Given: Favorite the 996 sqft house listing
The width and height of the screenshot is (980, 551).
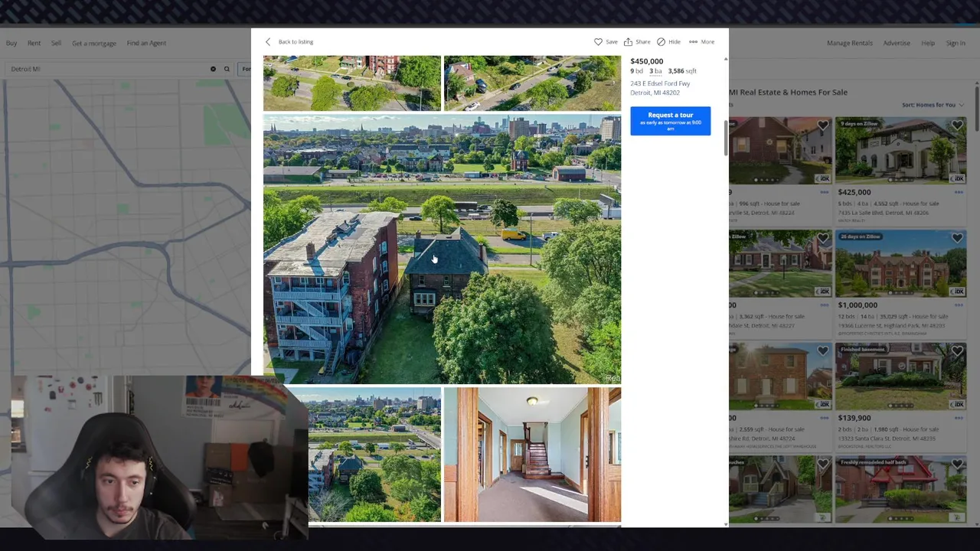Looking at the screenshot, I should click(823, 126).
